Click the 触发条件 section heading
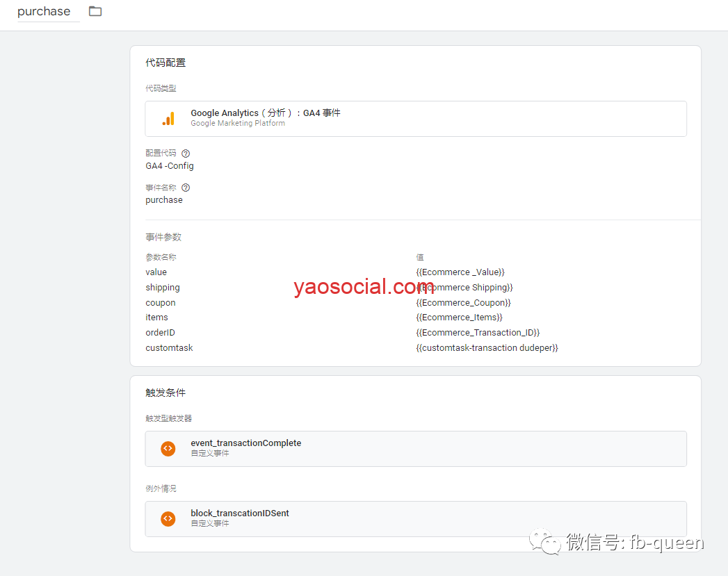The width and height of the screenshot is (728, 576). [165, 393]
